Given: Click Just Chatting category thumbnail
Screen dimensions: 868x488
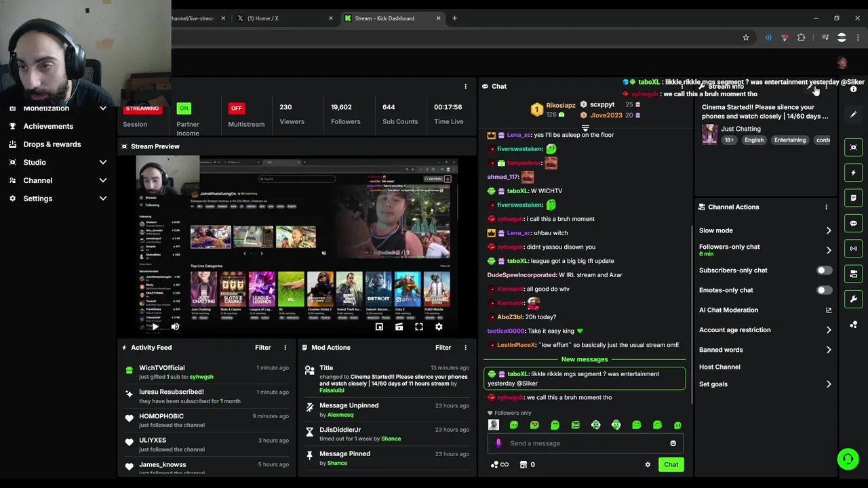Looking at the screenshot, I should pyautogui.click(x=709, y=134).
